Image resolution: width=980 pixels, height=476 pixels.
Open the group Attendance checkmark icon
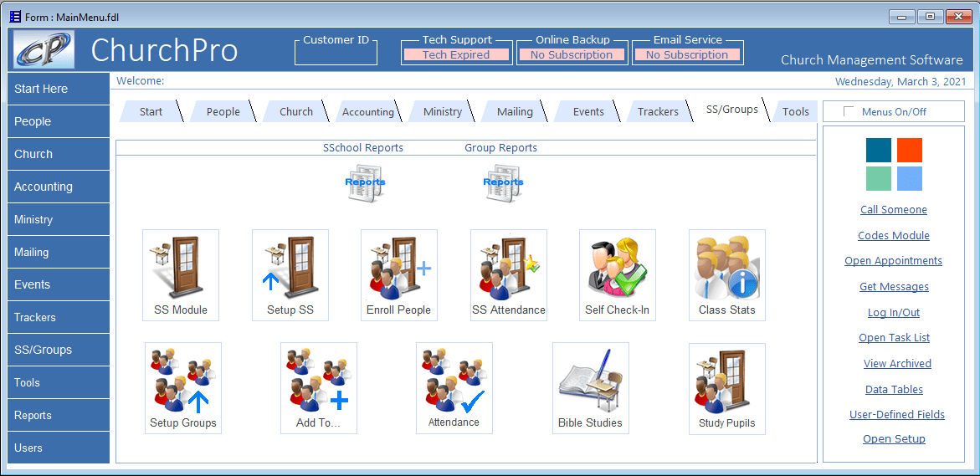point(454,388)
